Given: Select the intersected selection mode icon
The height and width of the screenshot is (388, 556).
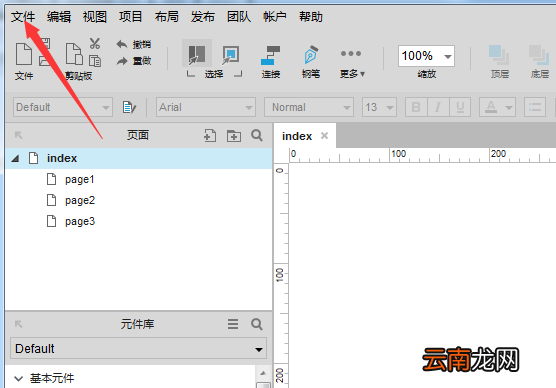Looking at the screenshot, I should click(197, 54).
